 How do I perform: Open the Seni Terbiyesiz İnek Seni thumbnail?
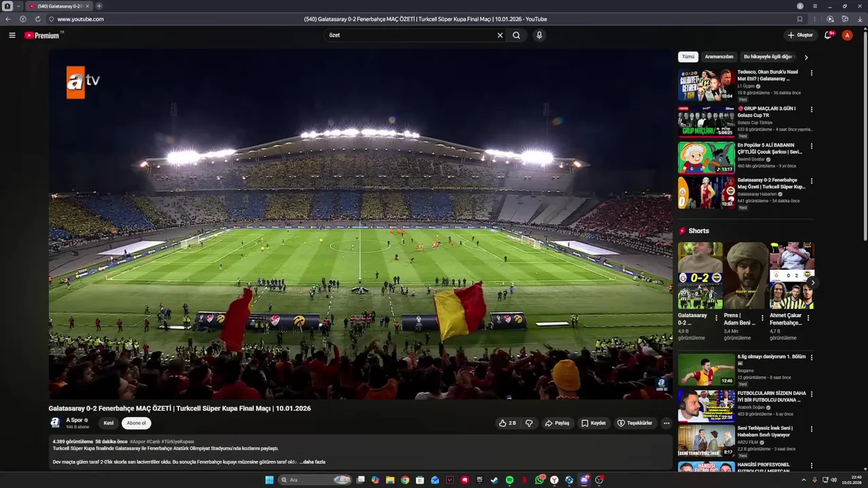click(707, 440)
